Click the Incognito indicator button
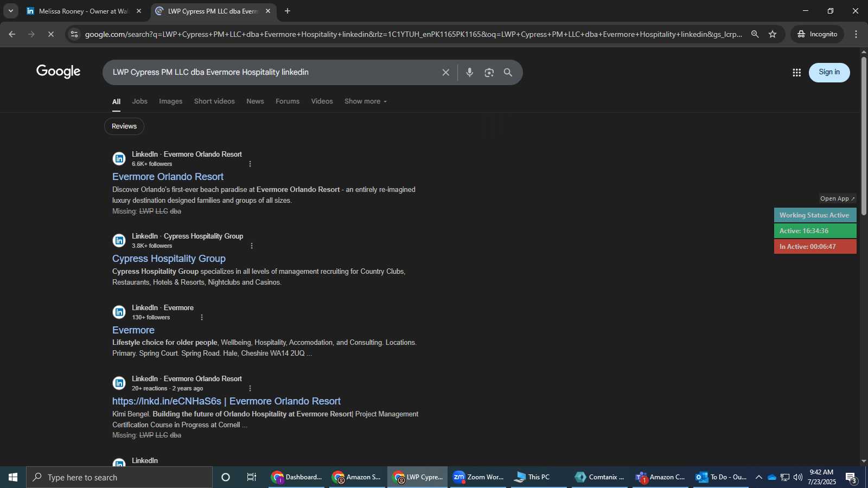Viewport: 868px width, 488px height. coord(817,34)
